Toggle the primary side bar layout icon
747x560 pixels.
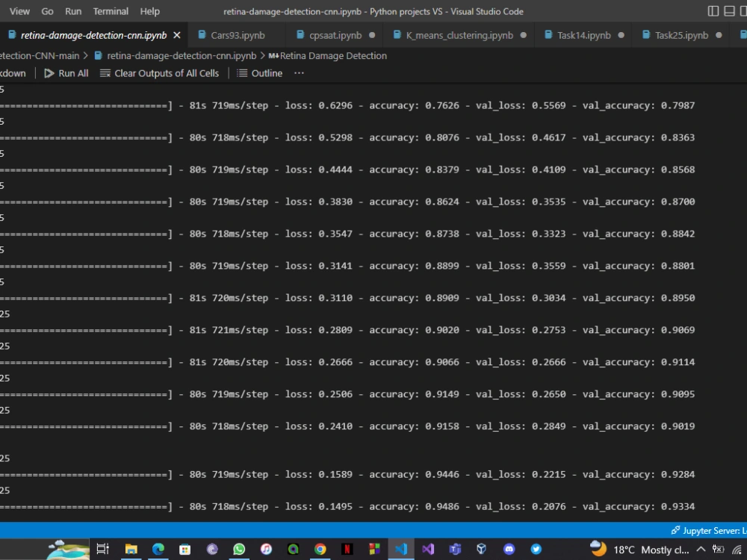[713, 11]
